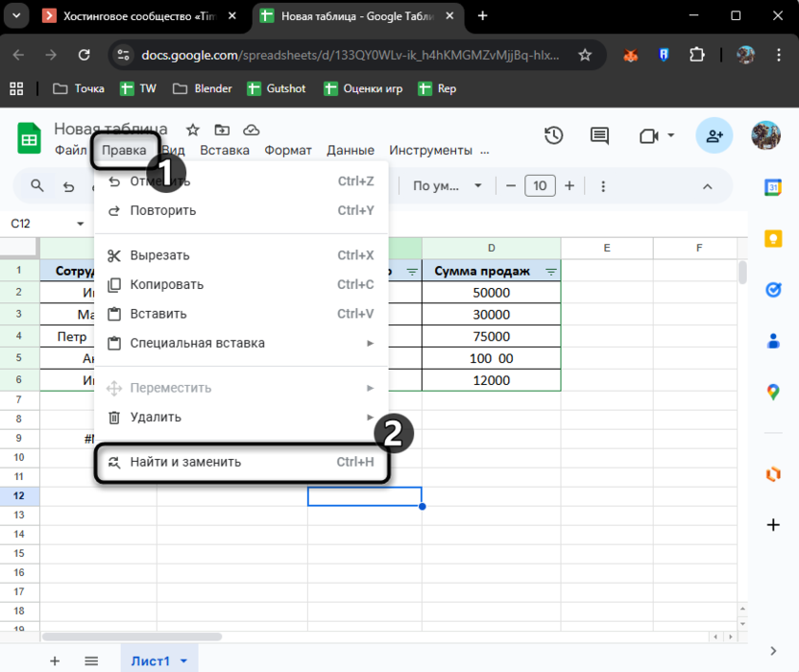Open the video call options dropdown

pos(670,136)
